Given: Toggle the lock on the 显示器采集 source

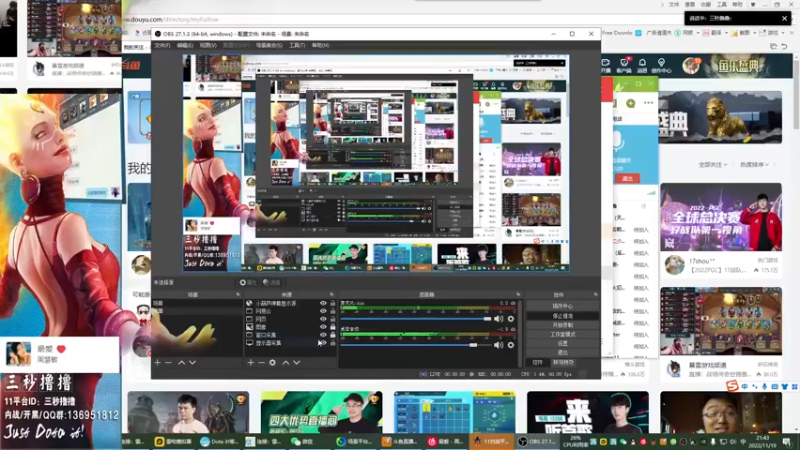Looking at the screenshot, I should (x=333, y=343).
